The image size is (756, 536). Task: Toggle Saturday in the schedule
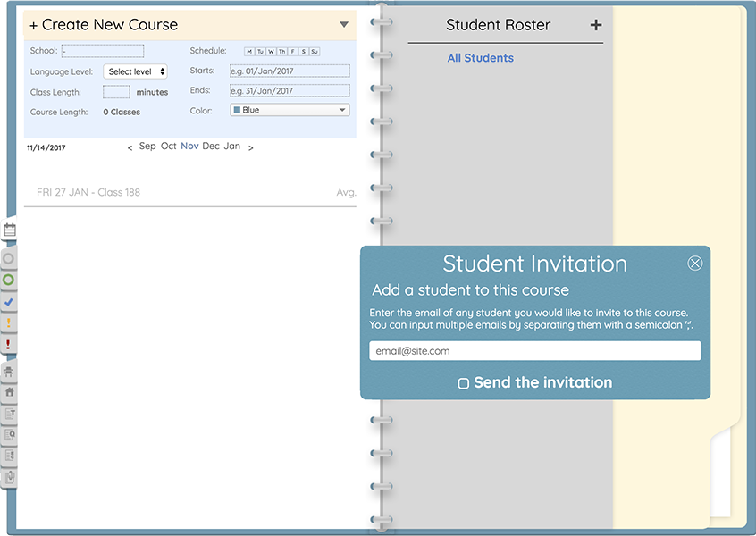click(x=304, y=52)
